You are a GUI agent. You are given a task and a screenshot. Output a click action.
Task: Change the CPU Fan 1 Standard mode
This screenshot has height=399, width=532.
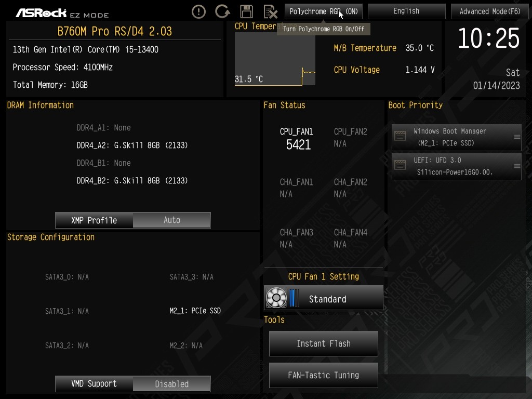[324, 298]
